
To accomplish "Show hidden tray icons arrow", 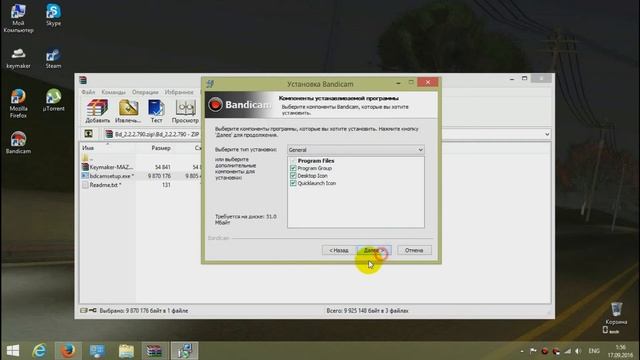I will pos(522,351).
